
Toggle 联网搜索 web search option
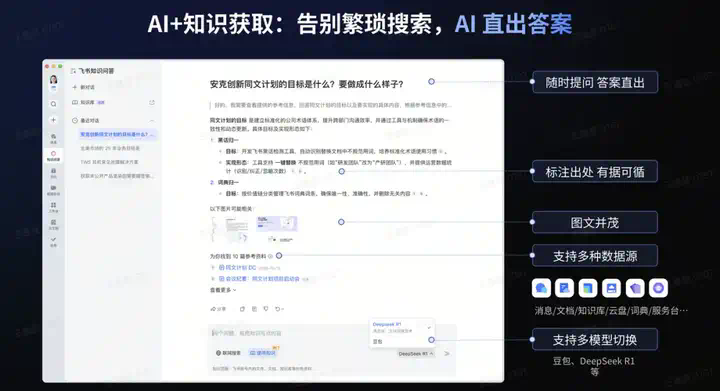[228, 353]
